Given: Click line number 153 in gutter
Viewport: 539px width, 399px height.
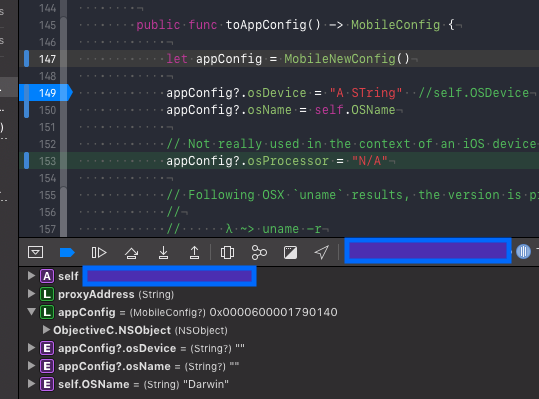Looking at the screenshot, I should (47, 161).
